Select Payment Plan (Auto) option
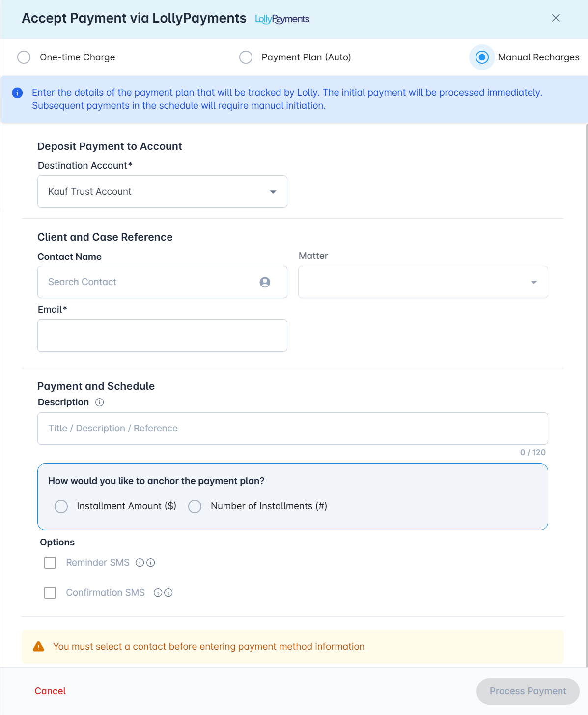Image resolution: width=588 pixels, height=715 pixels. [246, 57]
